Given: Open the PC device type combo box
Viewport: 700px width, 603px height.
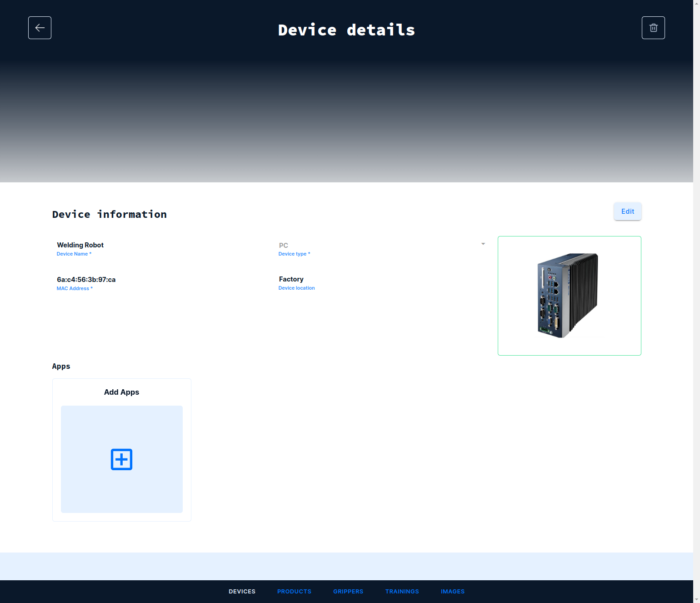Looking at the screenshot, I should (x=380, y=245).
